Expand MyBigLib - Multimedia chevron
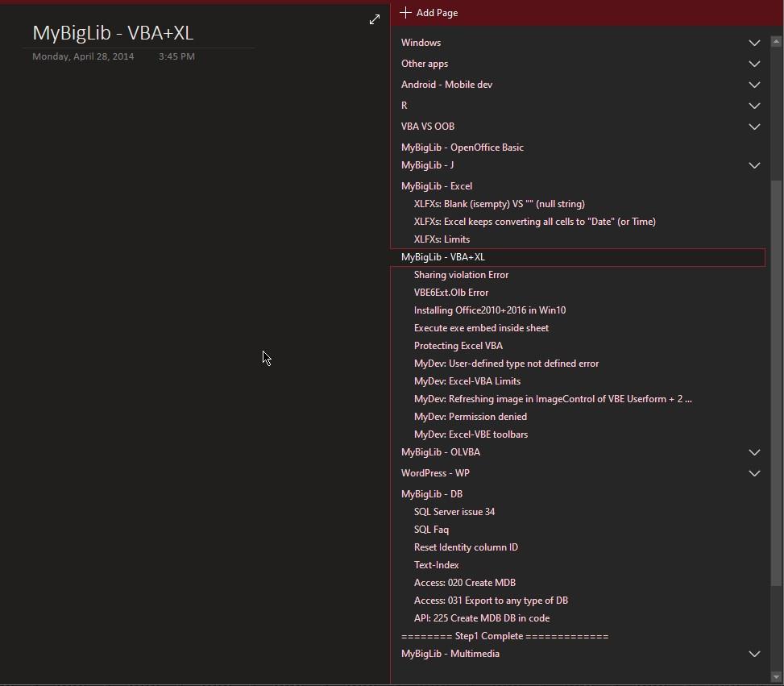The image size is (784, 686). pos(754,654)
